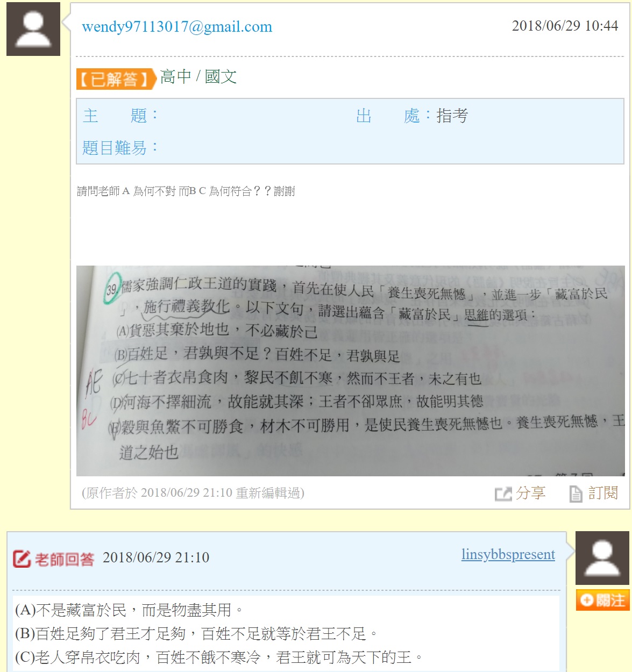Open the question photo thumbnail
The width and height of the screenshot is (632, 672).
351,371
